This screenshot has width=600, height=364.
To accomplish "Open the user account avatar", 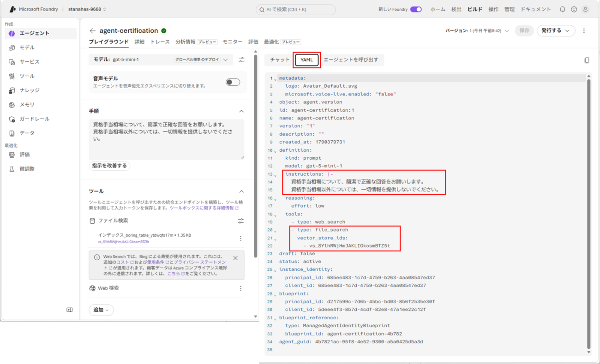I will (585, 9).
